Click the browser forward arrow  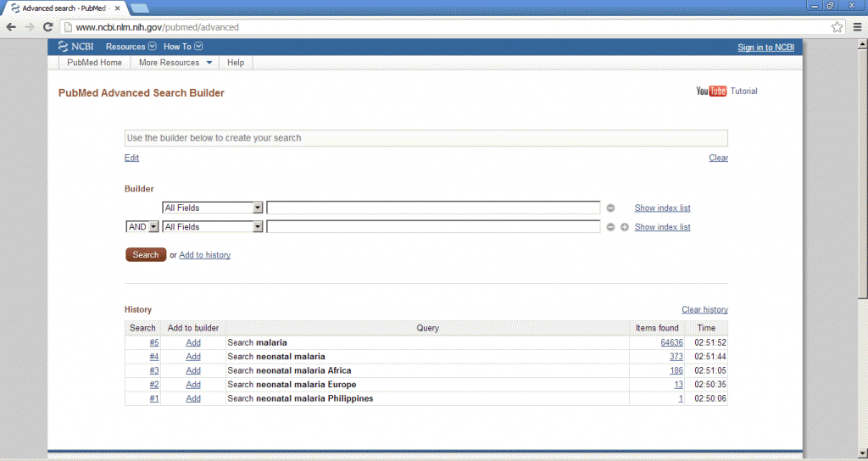point(30,27)
